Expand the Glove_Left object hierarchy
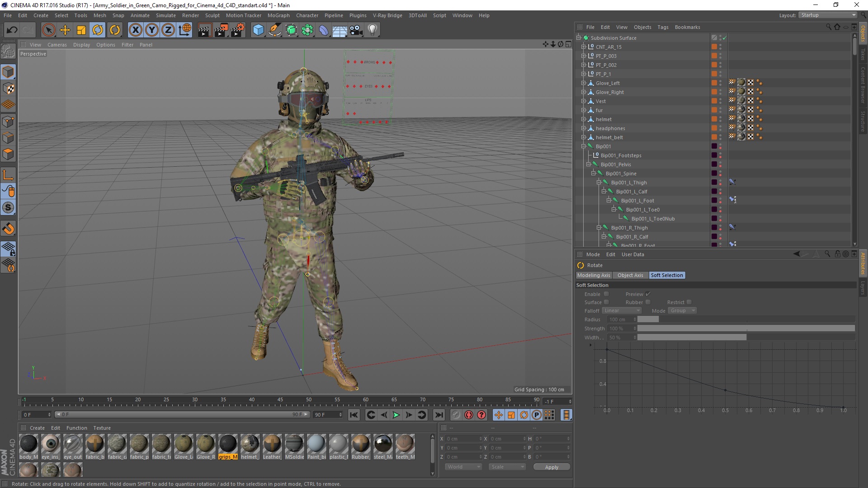Viewport: 868px width, 488px height. pyautogui.click(x=584, y=83)
